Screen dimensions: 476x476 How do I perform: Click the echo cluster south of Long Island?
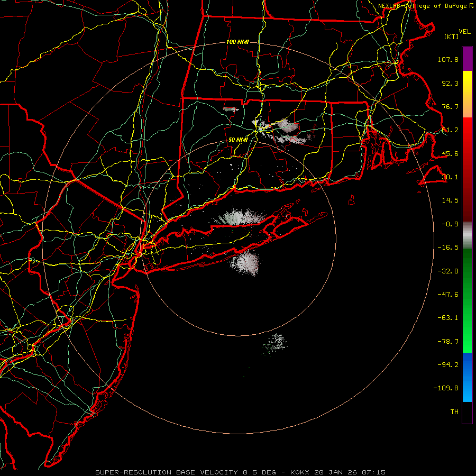(x=245, y=263)
